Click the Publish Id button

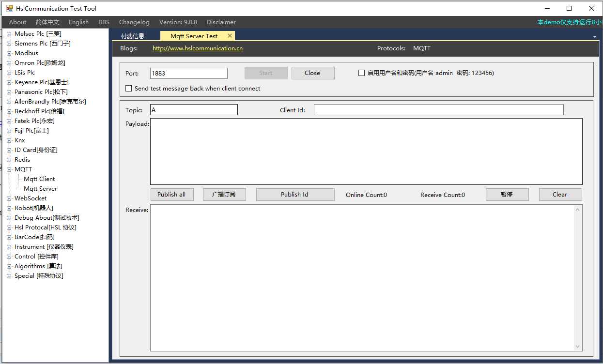(x=295, y=195)
